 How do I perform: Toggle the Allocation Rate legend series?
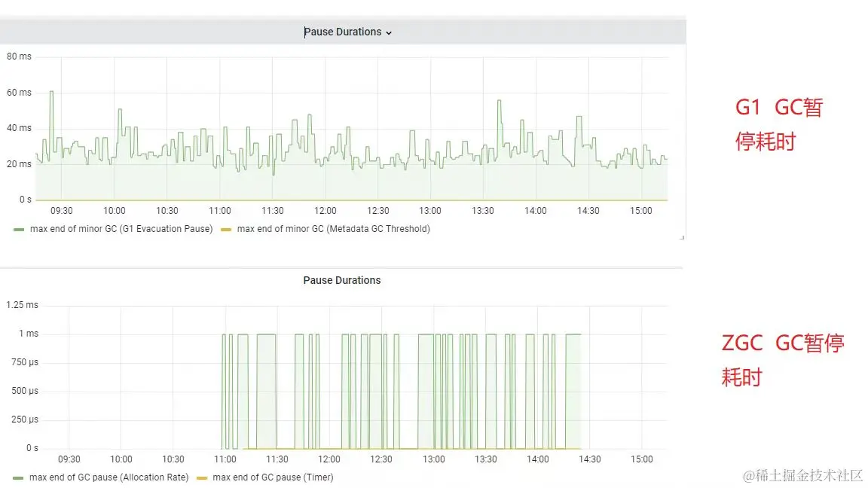pyautogui.click(x=108, y=477)
